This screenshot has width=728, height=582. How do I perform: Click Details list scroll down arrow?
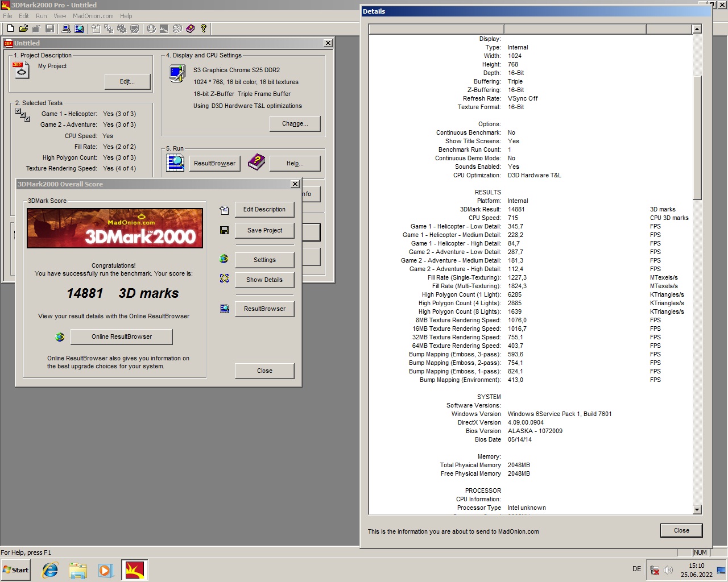(697, 510)
